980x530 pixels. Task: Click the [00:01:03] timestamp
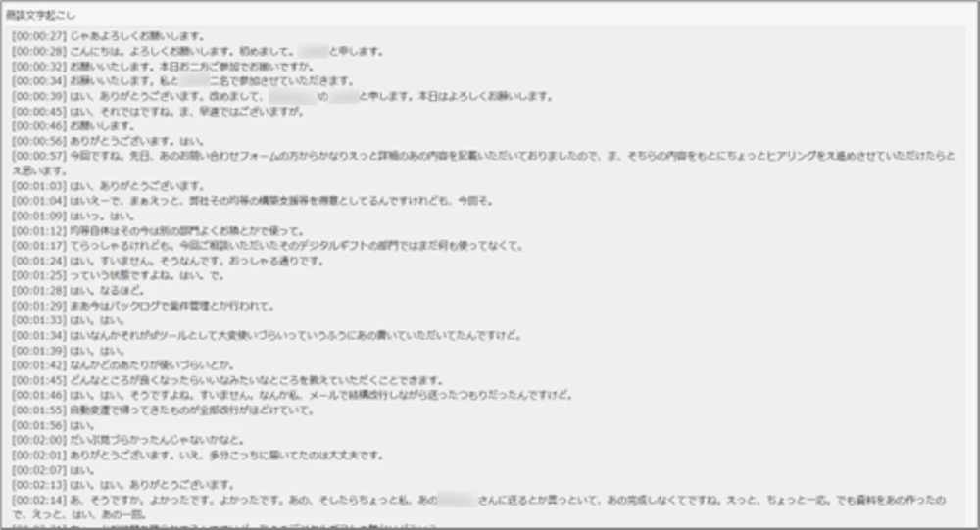tap(38, 185)
